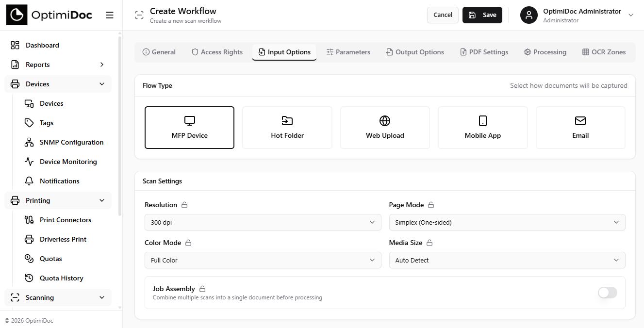Viewport: 644px width, 328px height.
Task: Enable the Job Assembly switch
Action: click(608, 293)
